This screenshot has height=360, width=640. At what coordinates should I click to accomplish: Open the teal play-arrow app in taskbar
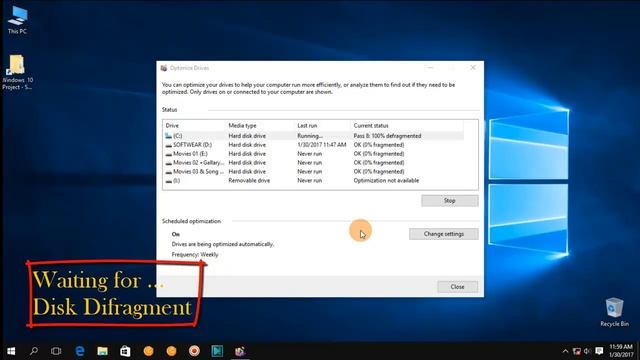click(x=217, y=351)
